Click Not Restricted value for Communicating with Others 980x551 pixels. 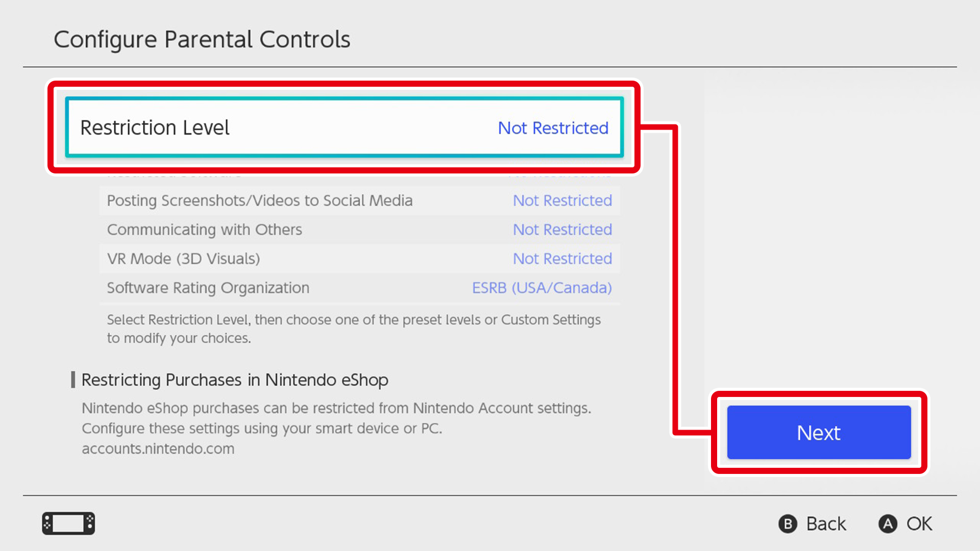(x=562, y=230)
